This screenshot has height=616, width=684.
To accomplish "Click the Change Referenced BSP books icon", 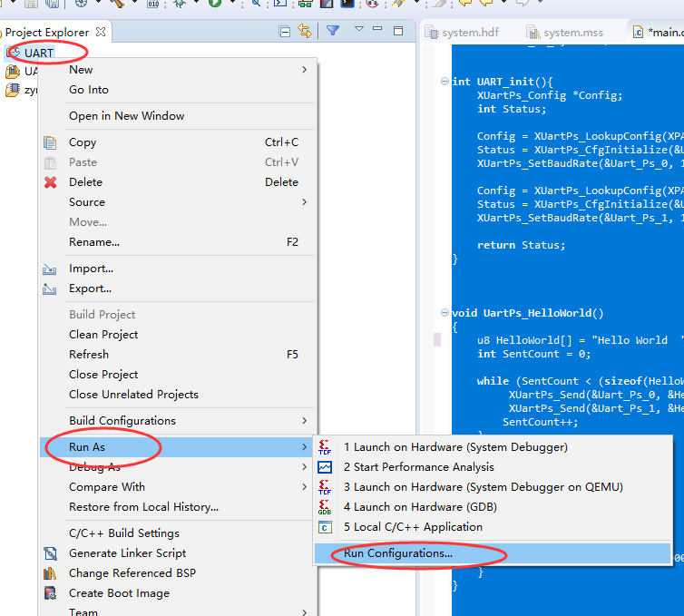I will click(50, 573).
